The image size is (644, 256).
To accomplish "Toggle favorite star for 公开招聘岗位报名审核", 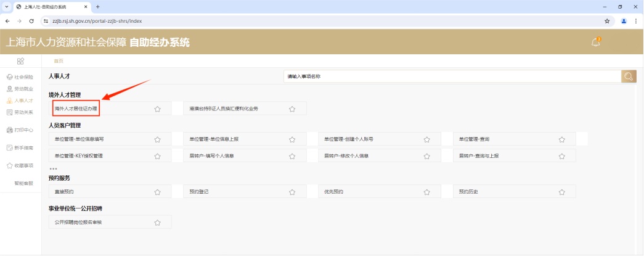I will pyautogui.click(x=157, y=223).
